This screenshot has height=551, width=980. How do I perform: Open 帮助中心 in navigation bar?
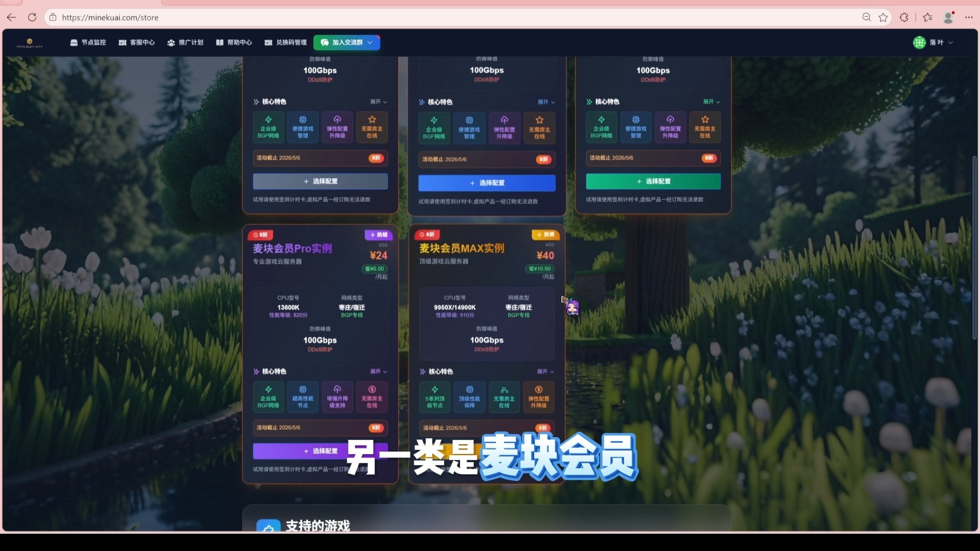coord(234,42)
